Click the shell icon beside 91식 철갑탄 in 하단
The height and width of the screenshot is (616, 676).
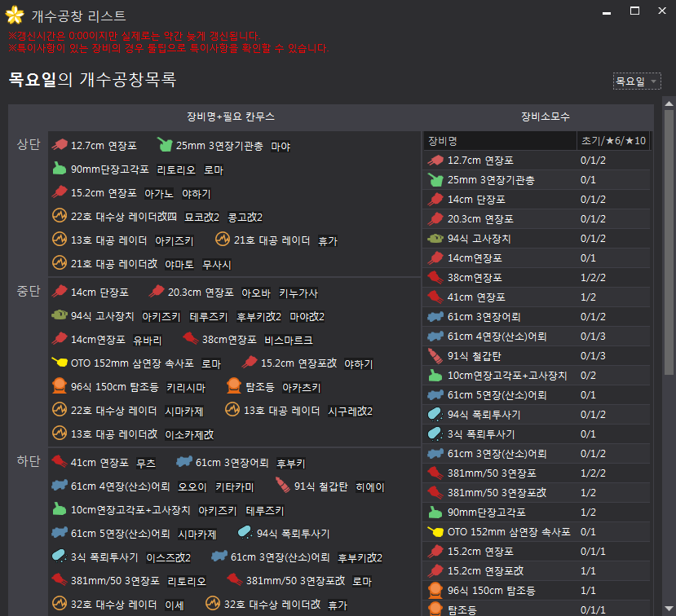tap(282, 486)
